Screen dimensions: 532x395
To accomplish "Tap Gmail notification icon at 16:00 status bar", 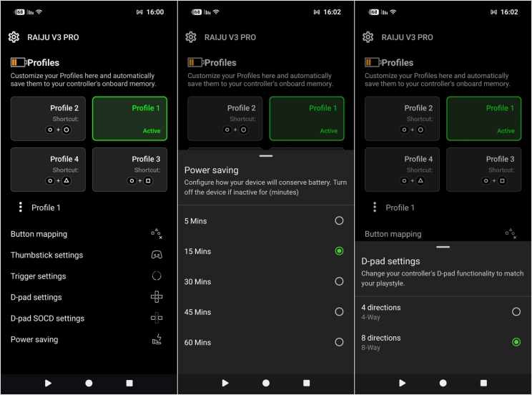I will [x=139, y=12].
